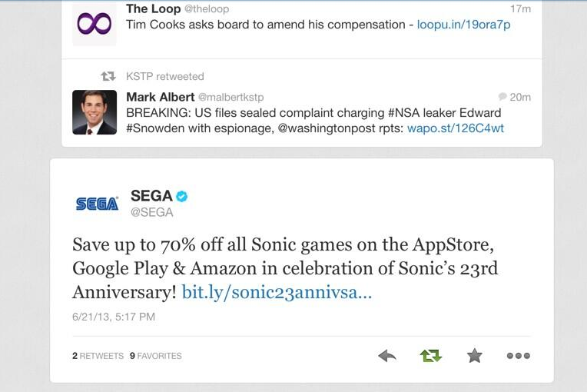View the 9 favorites list
Image resolution: width=587 pixels, height=392 pixels.
coord(156,356)
